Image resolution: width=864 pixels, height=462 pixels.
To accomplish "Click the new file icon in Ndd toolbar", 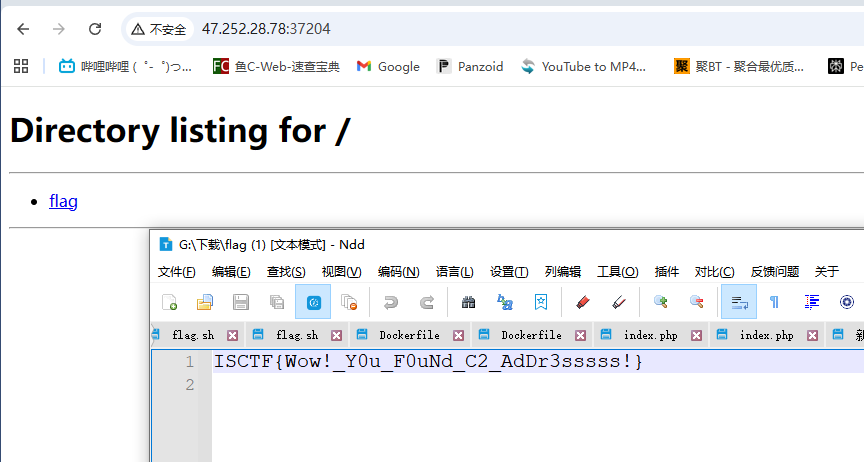I will (x=170, y=301).
